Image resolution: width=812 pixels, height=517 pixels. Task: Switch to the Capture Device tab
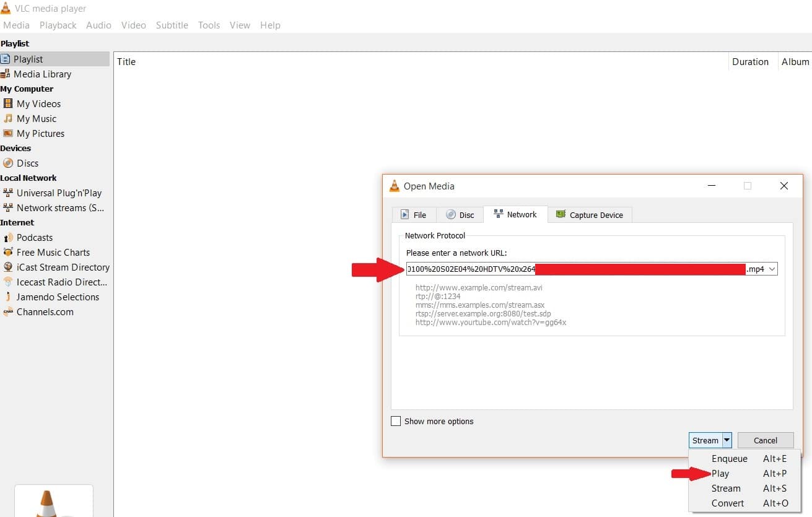point(590,215)
